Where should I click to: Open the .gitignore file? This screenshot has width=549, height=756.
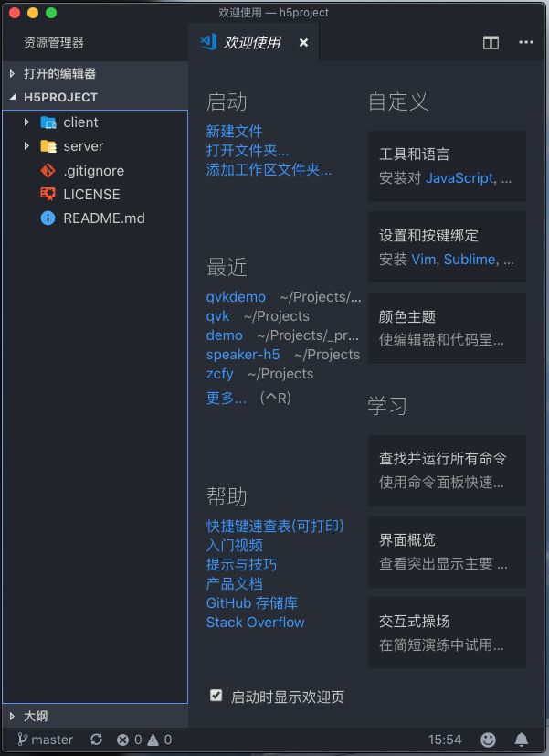[95, 171]
